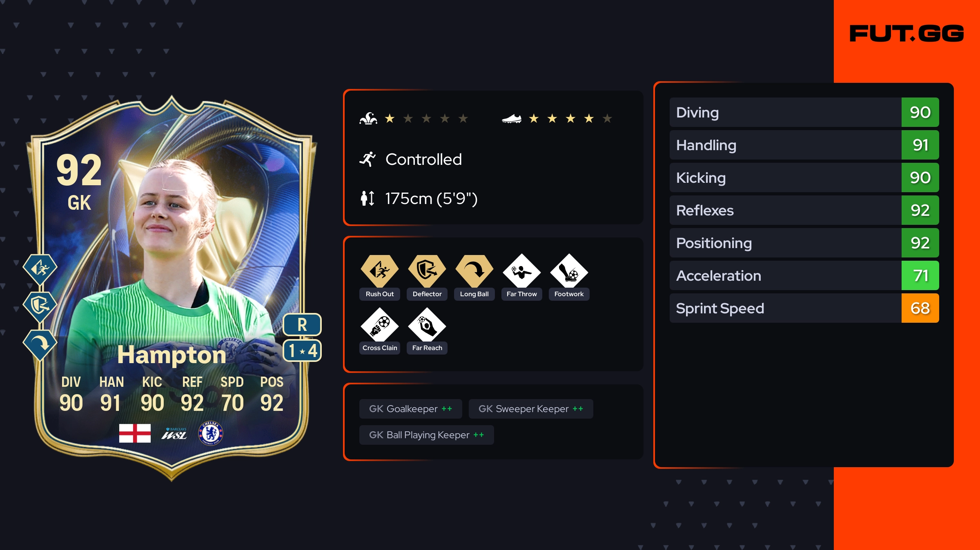Click the R preferred foot badge
The image size is (980, 550).
302,325
